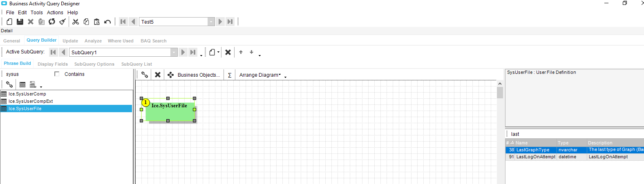Click the link icon under the sysus search
Viewport: 644px width, 184px height.
point(9,84)
